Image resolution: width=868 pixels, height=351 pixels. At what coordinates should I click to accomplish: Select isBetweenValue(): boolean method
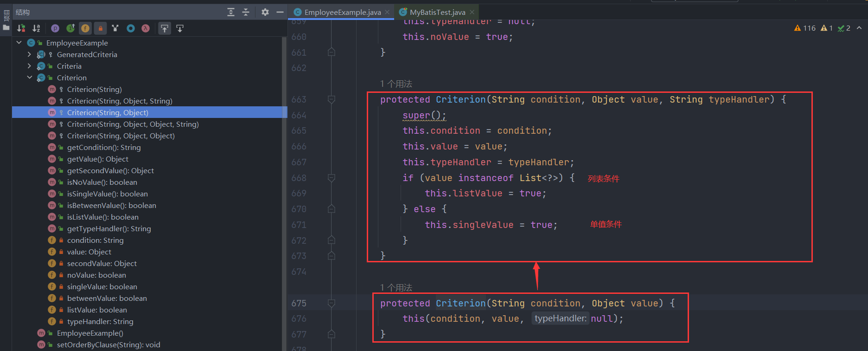tap(111, 205)
